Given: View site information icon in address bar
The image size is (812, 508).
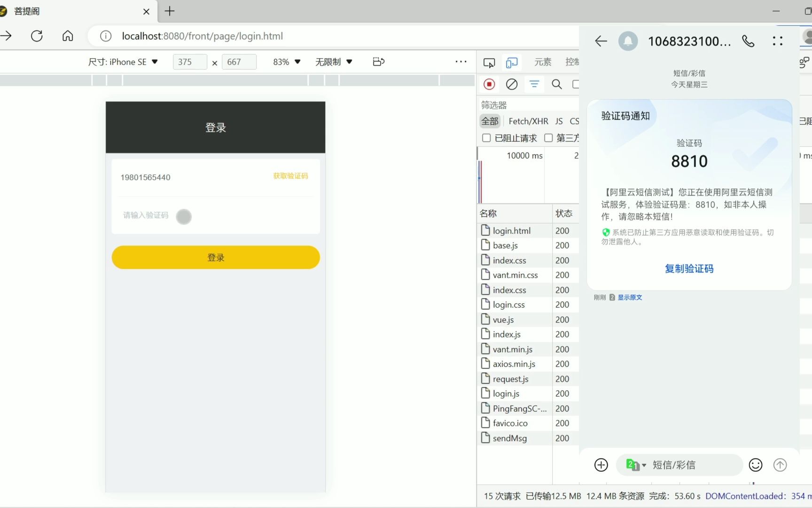Looking at the screenshot, I should [x=106, y=36].
